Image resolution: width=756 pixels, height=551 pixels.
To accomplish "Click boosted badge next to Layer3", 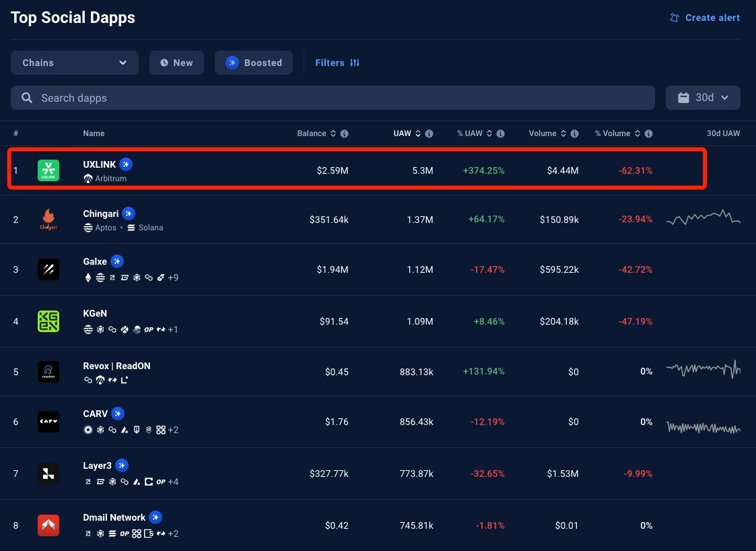I will pos(121,465).
